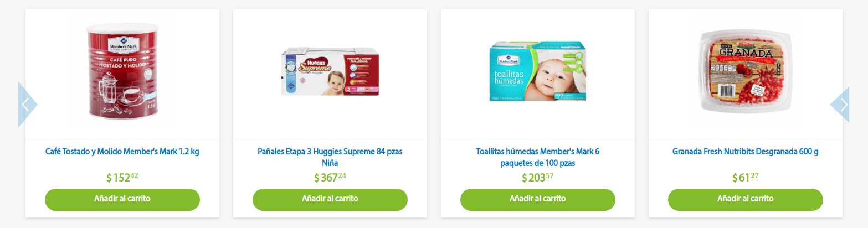Open the toallitas húmedas box image
Screen dimensions: 868x228
point(538,71)
